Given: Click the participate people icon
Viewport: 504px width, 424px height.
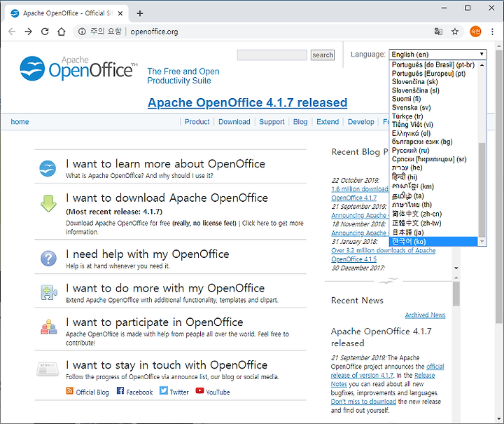Looking at the screenshot, I should point(48,327).
